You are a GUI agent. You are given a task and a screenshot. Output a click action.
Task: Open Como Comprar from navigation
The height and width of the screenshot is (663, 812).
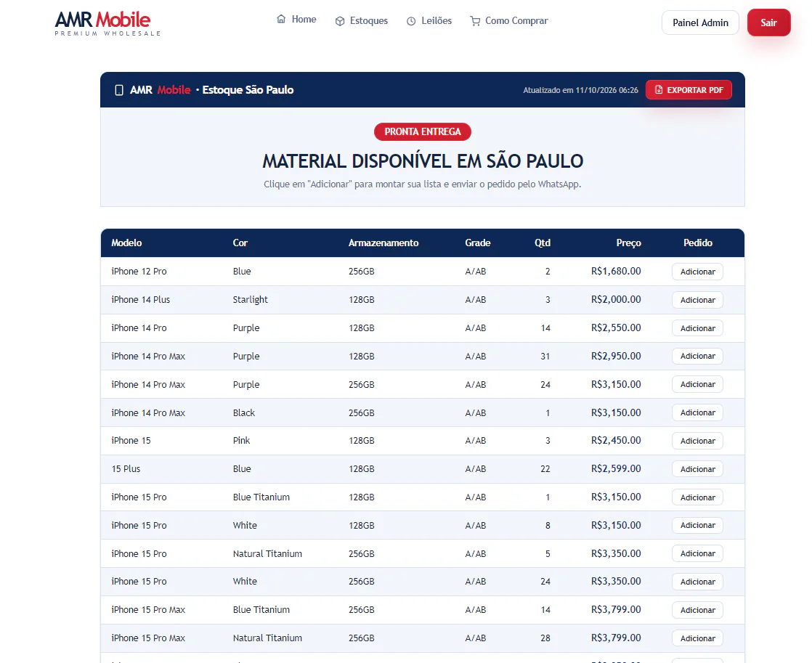[x=509, y=21]
